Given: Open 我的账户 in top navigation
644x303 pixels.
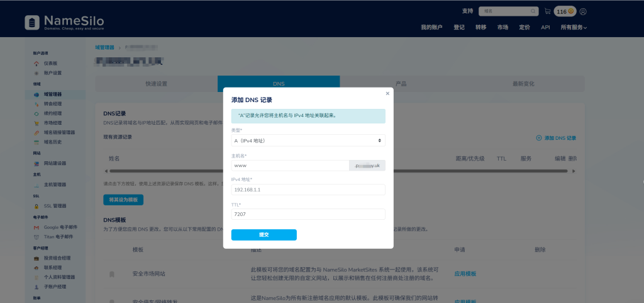Looking at the screenshot, I should 431,28.
